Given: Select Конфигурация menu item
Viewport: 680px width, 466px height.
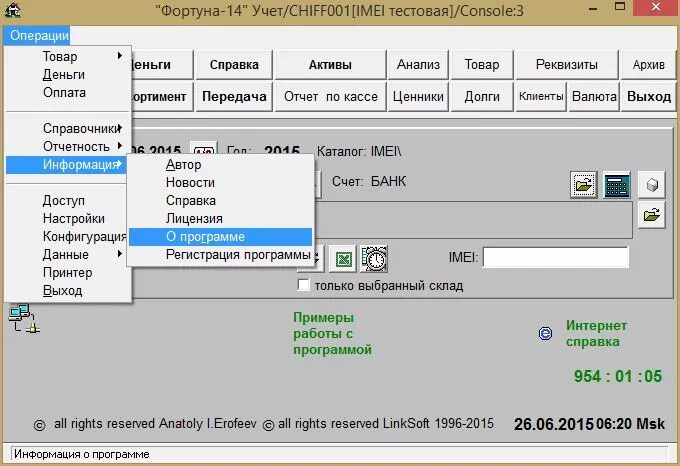Looking at the screenshot, I should coord(68,236).
